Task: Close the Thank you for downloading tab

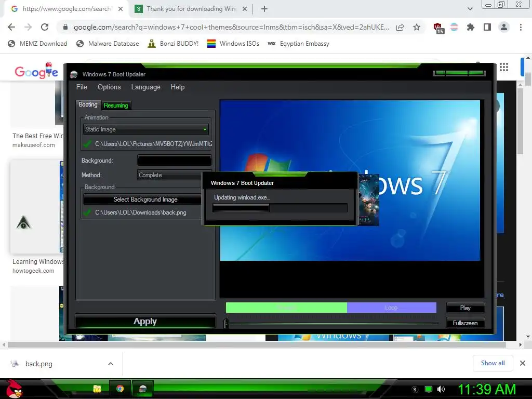Action: tap(245, 9)
